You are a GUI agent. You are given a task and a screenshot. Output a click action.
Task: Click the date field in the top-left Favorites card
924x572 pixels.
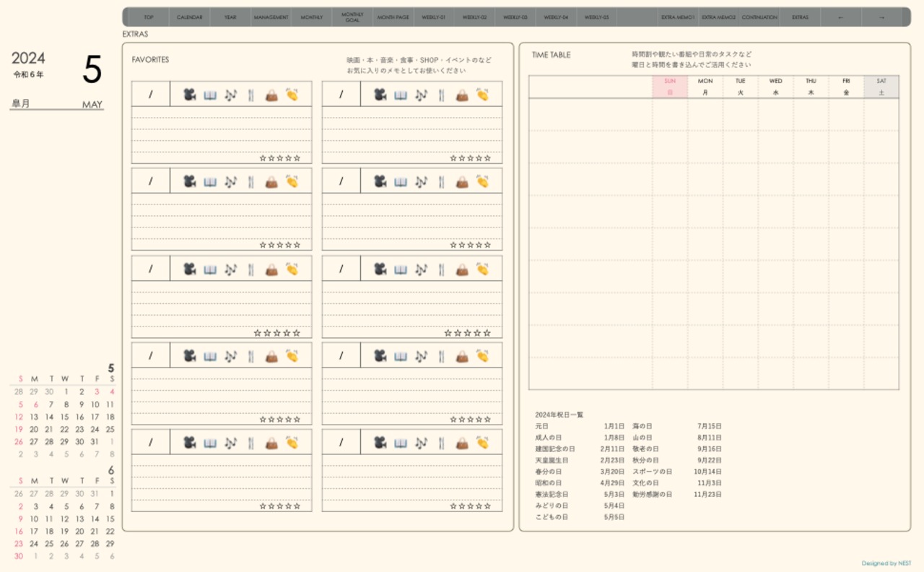point(151,95)
